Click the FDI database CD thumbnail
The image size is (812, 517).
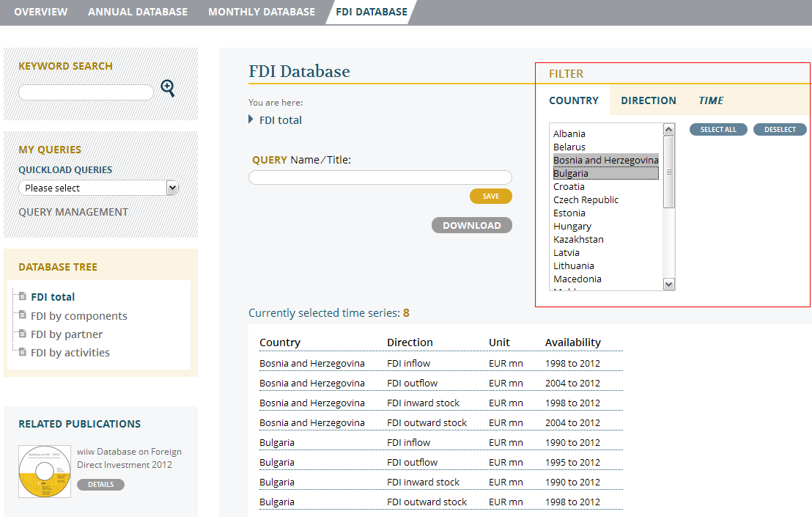point(45,472)
